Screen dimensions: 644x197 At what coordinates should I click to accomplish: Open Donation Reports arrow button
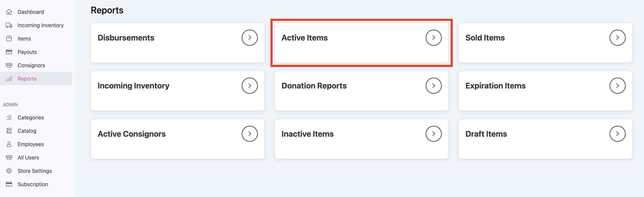pyautogui.click(x=434, y=86)
